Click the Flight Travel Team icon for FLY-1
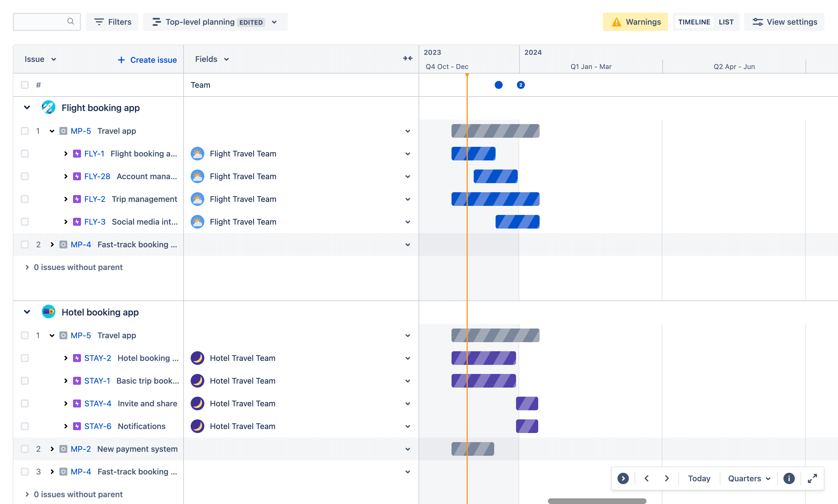Viewport: 838px width, 504px height. click(x=197, y=154)
